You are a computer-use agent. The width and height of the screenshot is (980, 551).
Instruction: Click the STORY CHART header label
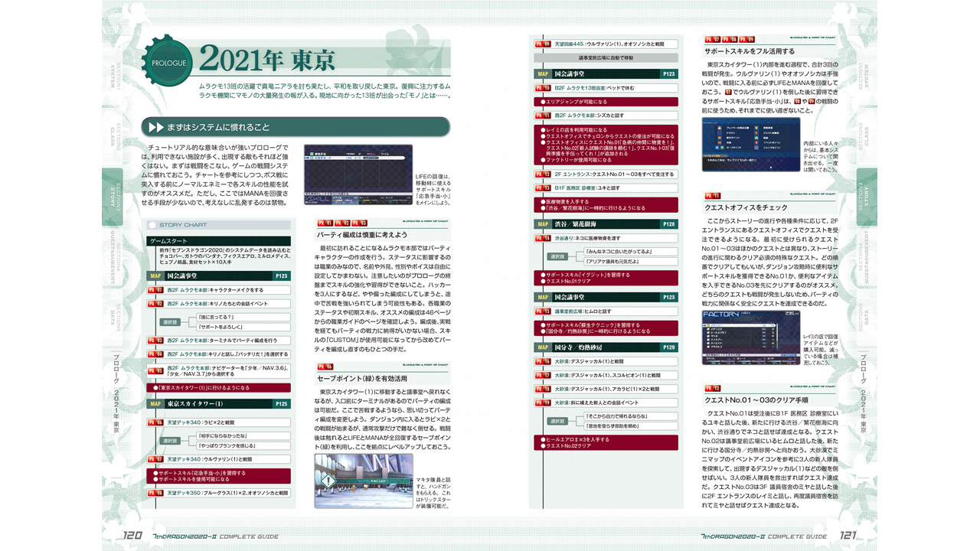pyautogui.click(x=182, y=225)
